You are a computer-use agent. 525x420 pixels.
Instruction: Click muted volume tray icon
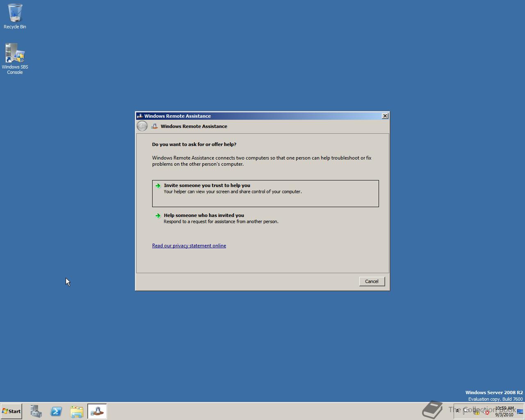(486, 411)
